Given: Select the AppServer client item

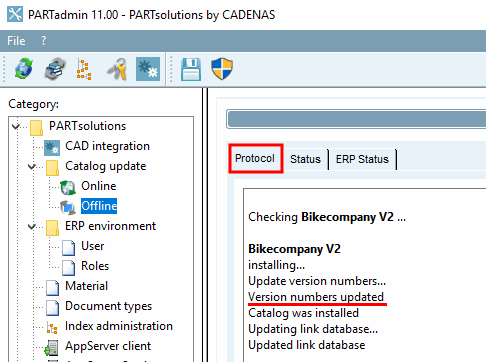Looking at the screenshot, I should click(108, 346).
